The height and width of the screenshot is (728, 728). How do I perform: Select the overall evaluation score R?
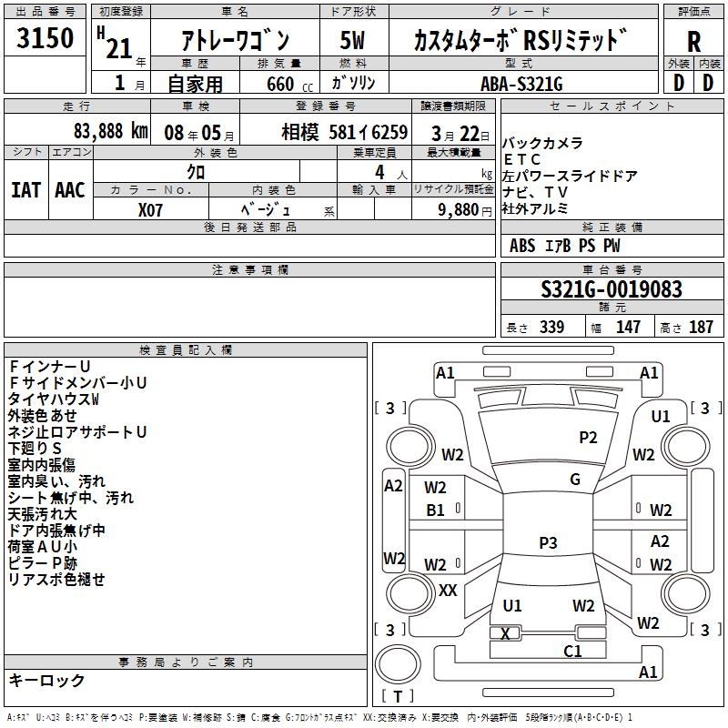(693, 41)
